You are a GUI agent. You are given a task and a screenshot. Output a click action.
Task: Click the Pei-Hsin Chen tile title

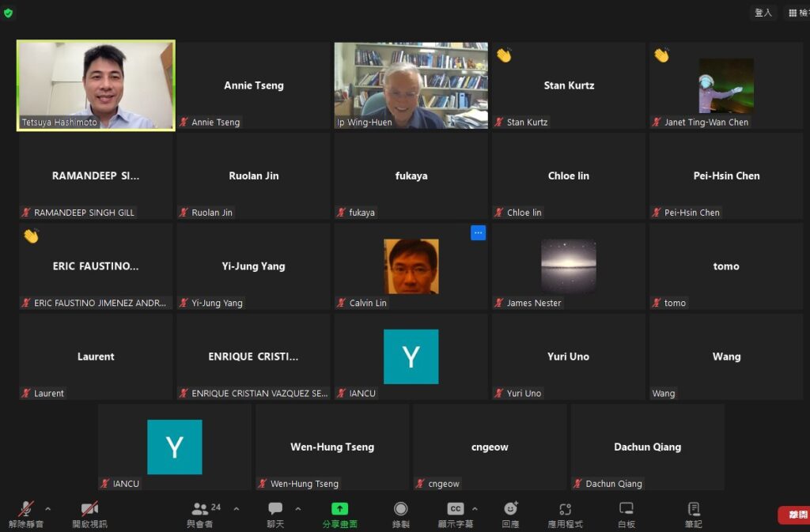tap(726, 176)
